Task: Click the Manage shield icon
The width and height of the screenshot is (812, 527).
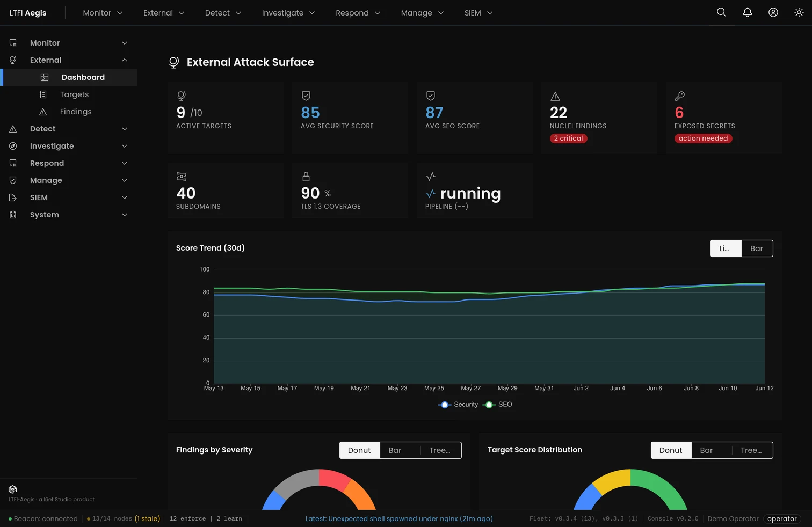Action: [13, 180]
